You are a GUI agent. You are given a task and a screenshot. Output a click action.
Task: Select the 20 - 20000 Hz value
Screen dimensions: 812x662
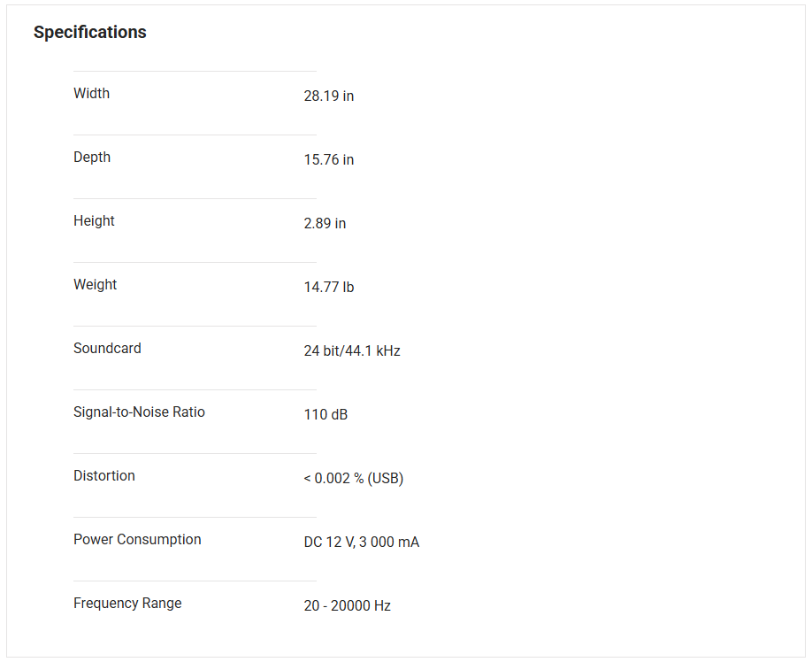pos(348,606)
